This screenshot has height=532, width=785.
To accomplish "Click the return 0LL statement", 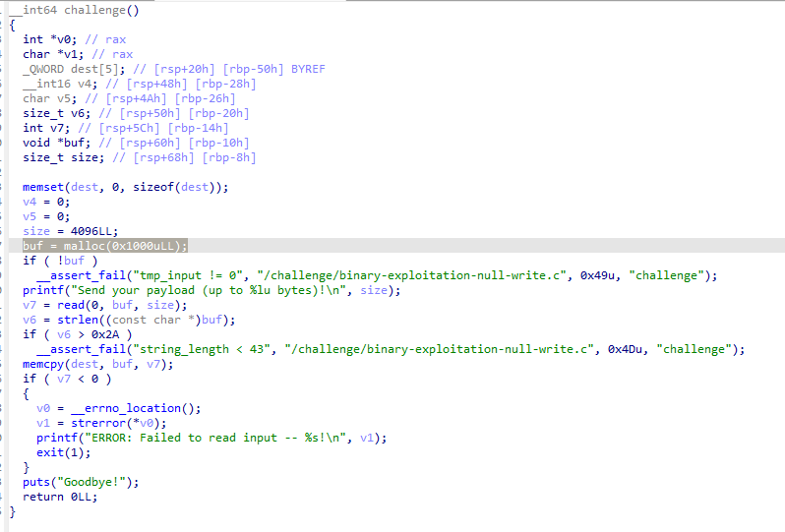I will [59, 497].
